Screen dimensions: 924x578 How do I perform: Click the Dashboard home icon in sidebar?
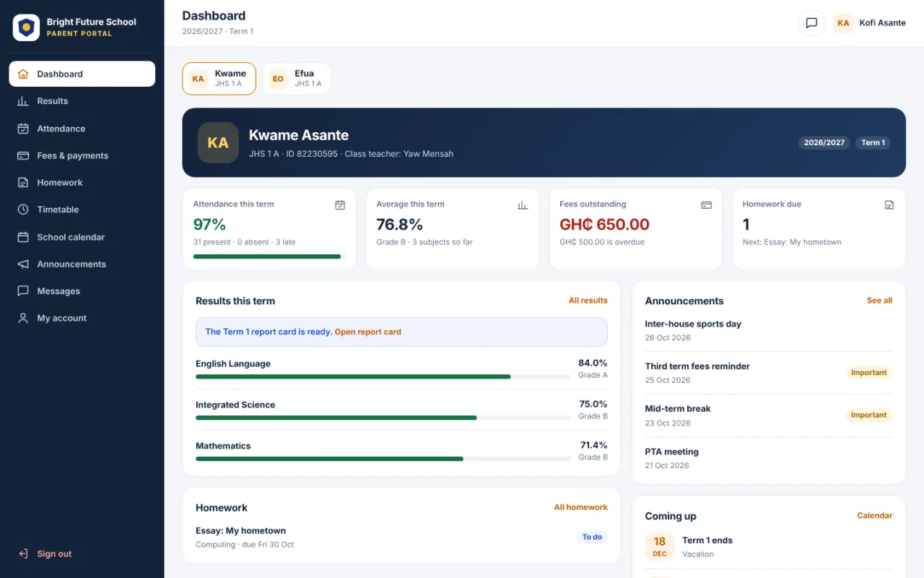point(23,74)
